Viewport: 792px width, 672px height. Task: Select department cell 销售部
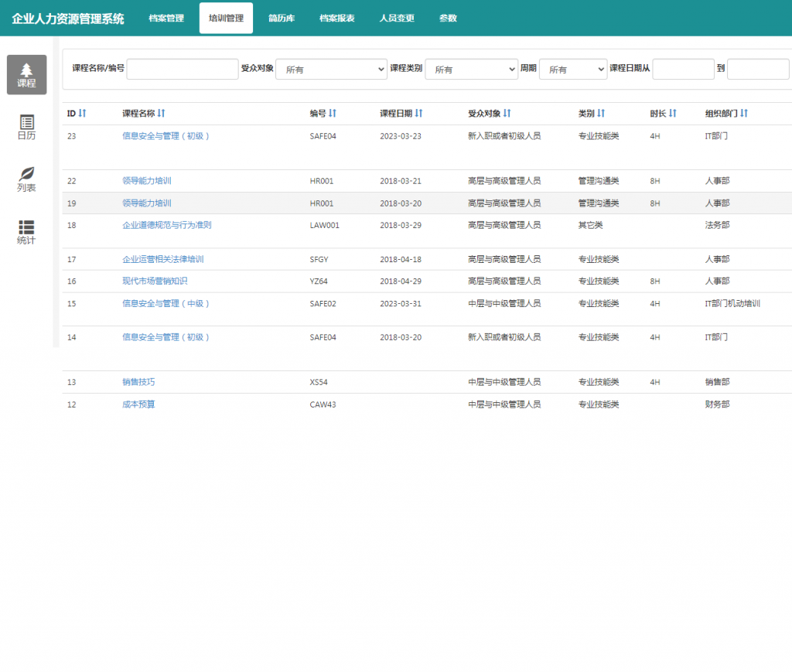point(717,382)
